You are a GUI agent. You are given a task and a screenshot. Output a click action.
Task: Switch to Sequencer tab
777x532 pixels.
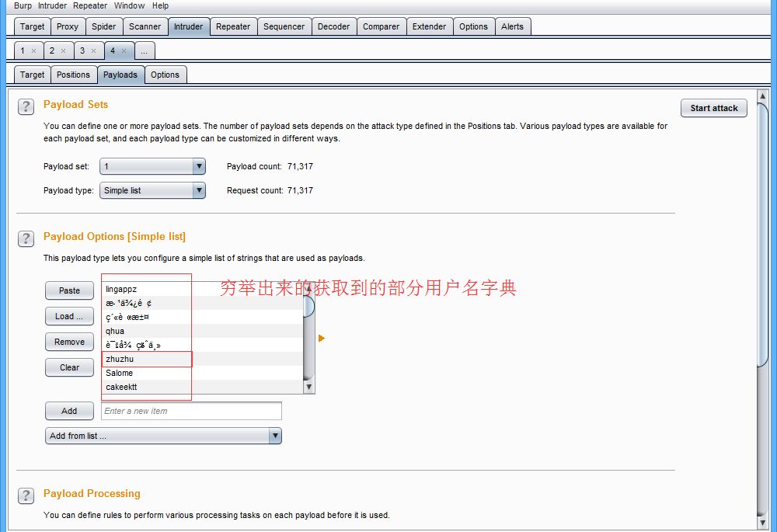(284, 26)
